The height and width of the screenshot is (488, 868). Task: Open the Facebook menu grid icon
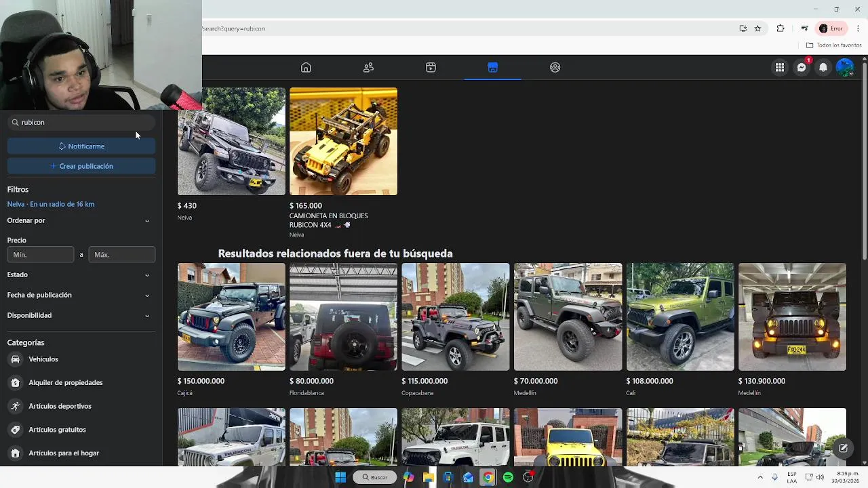tap(780, 67)
